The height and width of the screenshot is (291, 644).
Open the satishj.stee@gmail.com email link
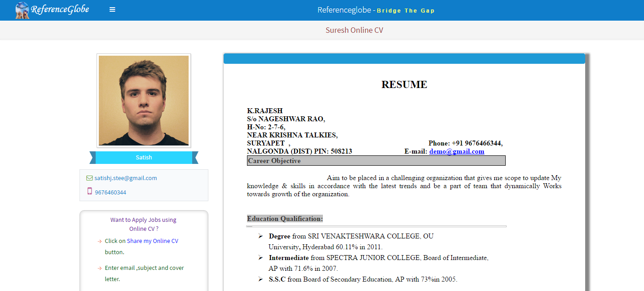click(126, 178)
